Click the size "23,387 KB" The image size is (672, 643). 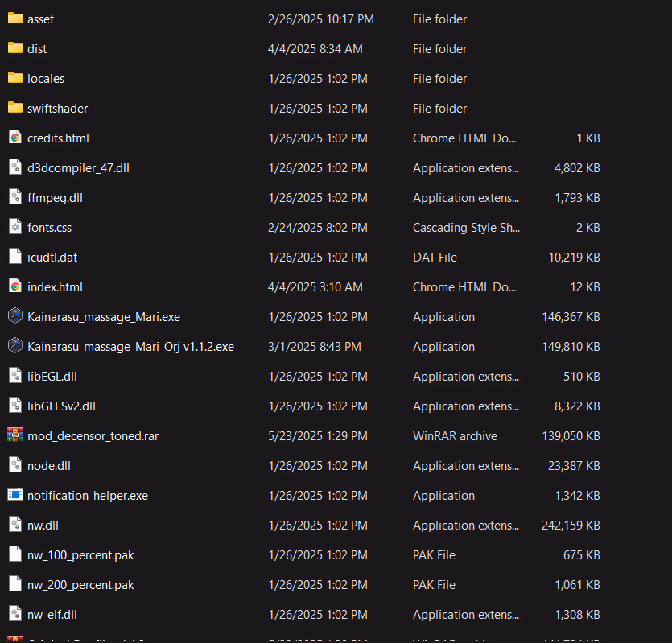tap(575, 466)
